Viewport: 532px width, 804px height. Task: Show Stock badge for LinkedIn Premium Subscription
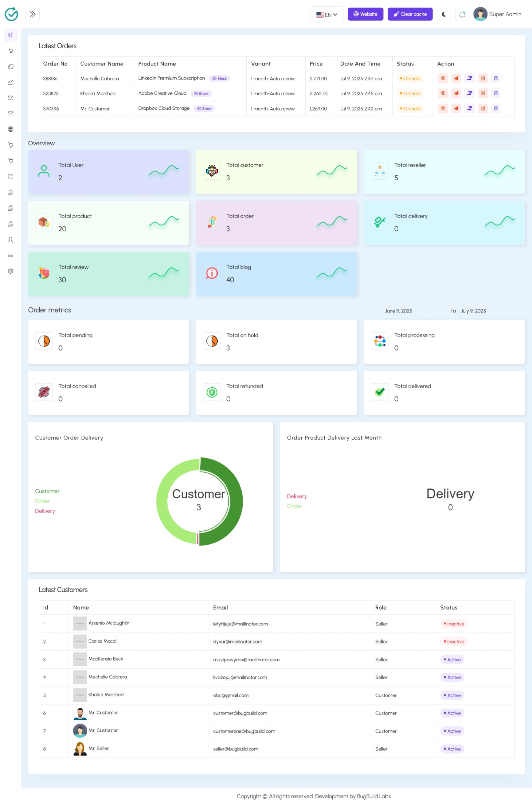coord(219,79)
